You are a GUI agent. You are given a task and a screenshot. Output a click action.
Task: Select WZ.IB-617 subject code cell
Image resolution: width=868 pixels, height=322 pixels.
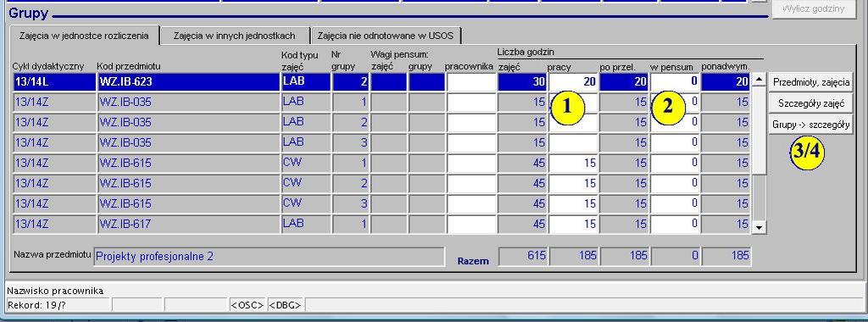[x=189, y=224]
